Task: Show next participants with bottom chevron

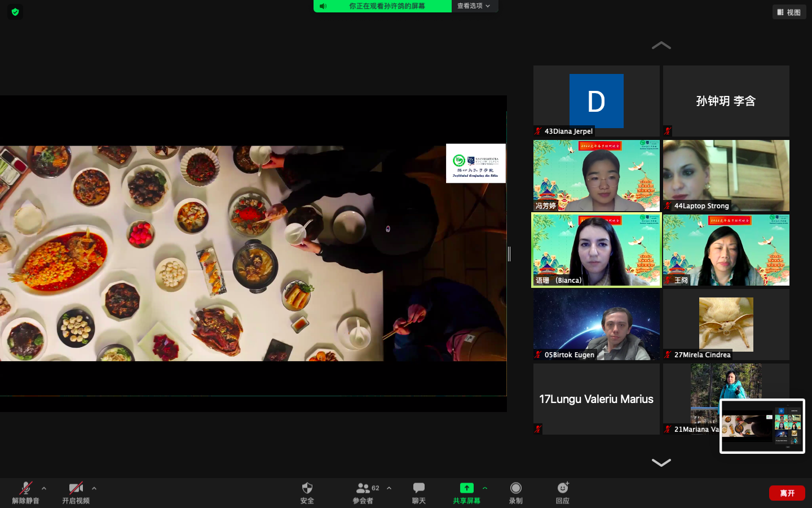Action: [x=661, y=462]
